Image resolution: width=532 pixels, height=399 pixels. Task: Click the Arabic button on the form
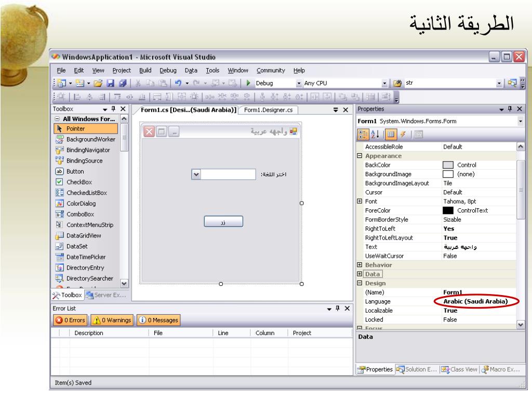coord(223,221)
